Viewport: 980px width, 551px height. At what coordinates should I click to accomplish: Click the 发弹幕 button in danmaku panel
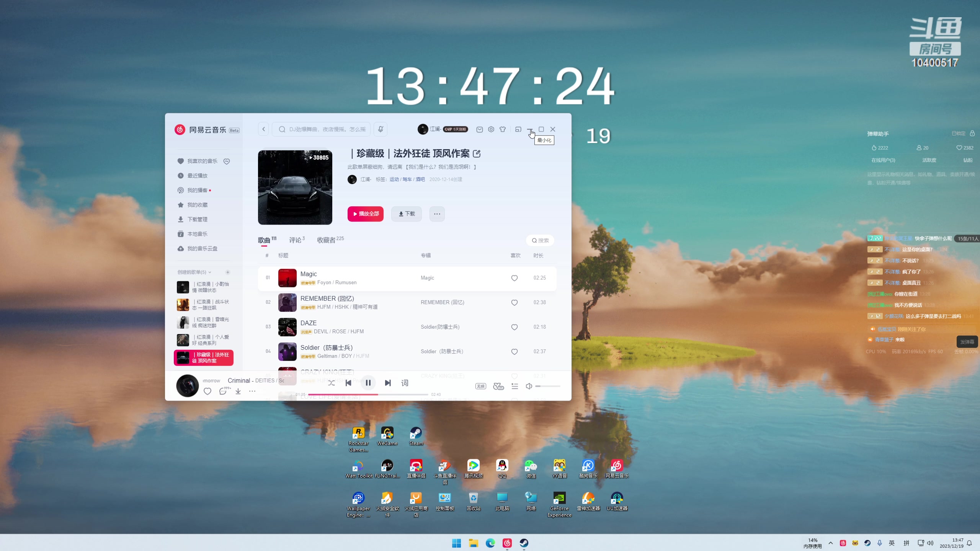(x=967, y=342)
